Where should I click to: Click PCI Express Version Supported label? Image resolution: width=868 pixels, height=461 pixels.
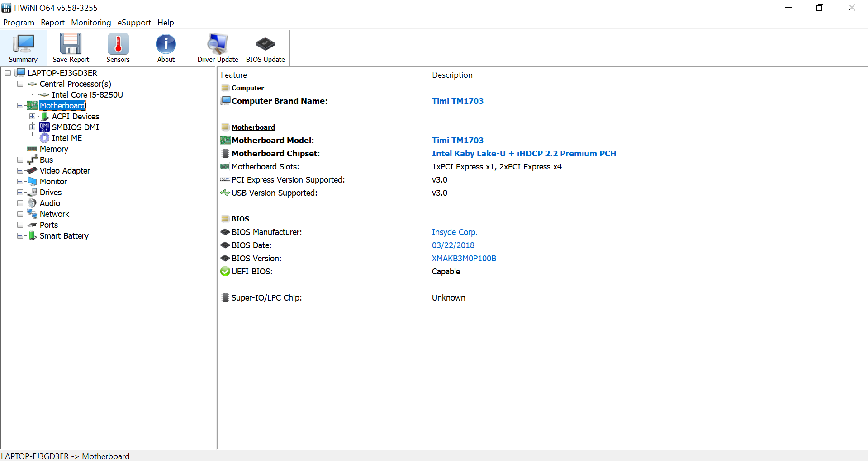288,180
